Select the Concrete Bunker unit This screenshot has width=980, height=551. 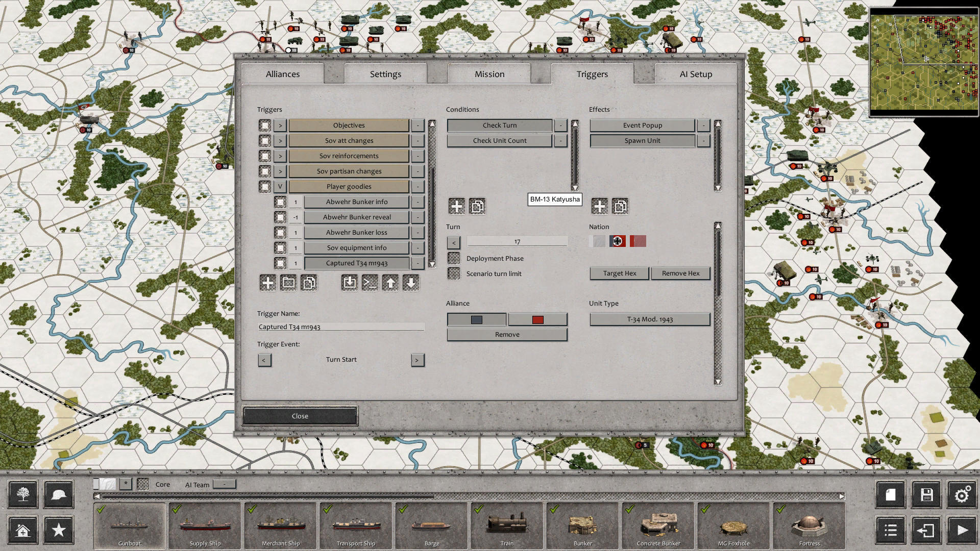[658, 526]
